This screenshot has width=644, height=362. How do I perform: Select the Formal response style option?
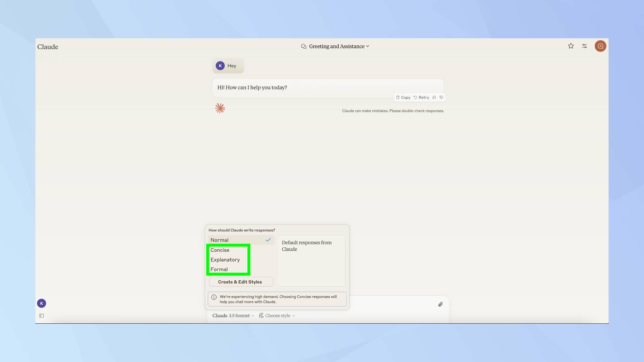point(219,269)
